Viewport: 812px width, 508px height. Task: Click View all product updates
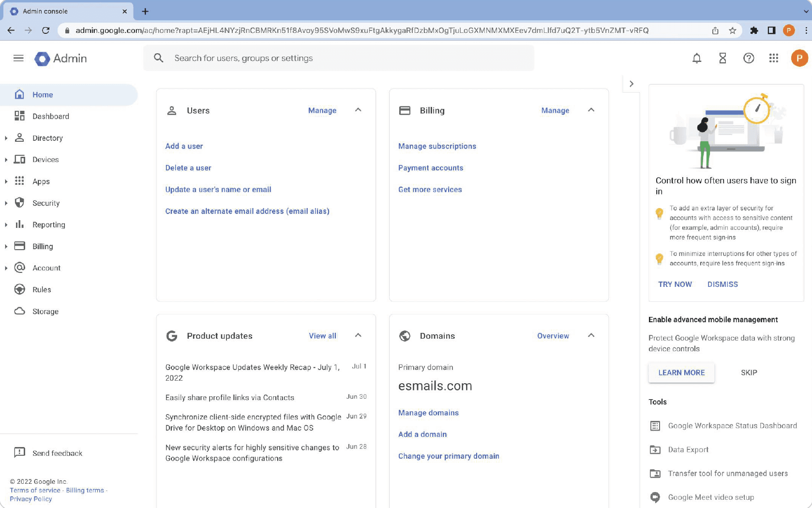tap(322, 336)
